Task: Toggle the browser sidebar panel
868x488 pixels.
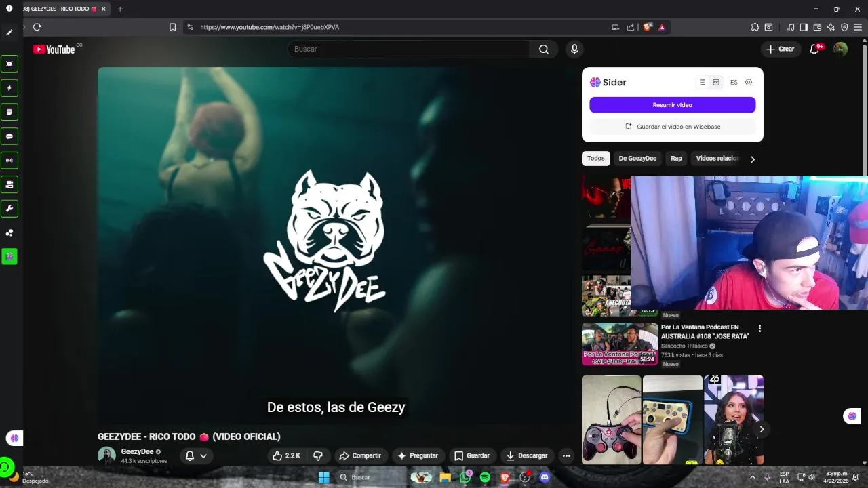Action: [804, 27]
